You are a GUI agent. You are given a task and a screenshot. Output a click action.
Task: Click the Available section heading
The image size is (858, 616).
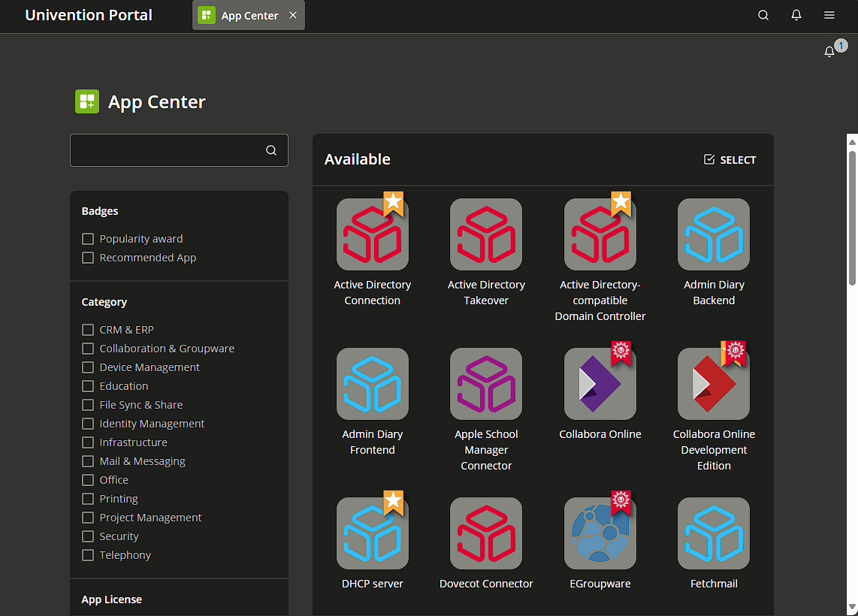pos(358,159)
